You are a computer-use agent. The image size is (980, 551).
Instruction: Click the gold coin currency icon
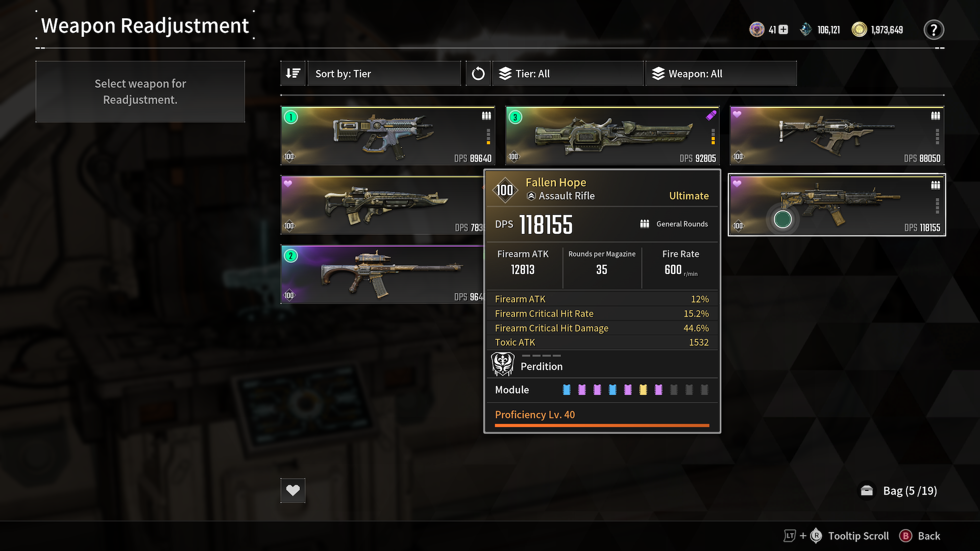tap(859, 30)
